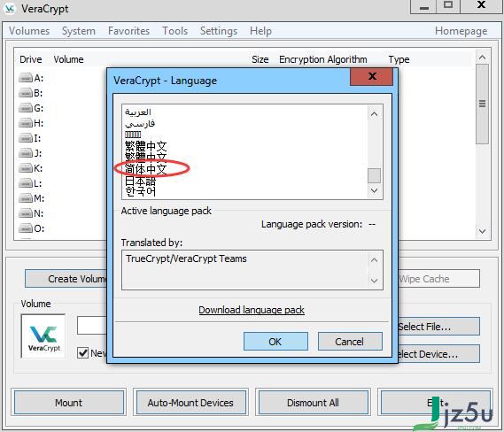Click the drive list scrollbar thumb
The height and width of the screenshot is (432, 504).
point(482,104)
